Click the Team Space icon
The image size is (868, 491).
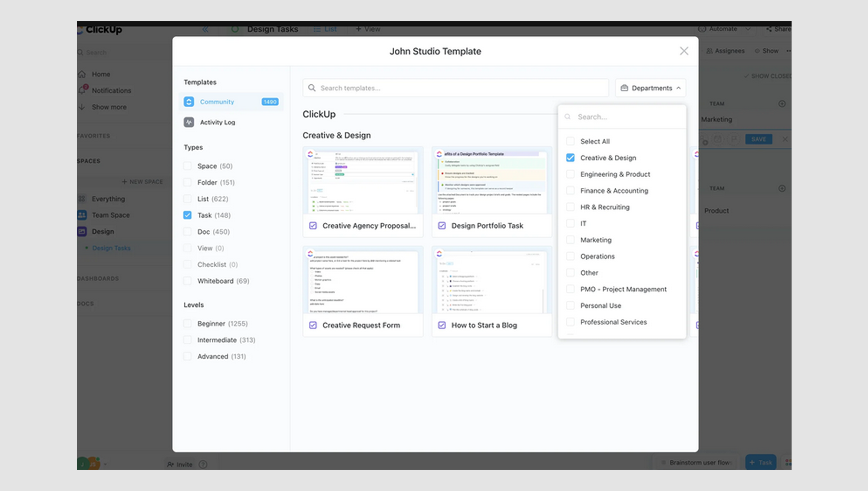pyautogui.click(x=82, y=215)
